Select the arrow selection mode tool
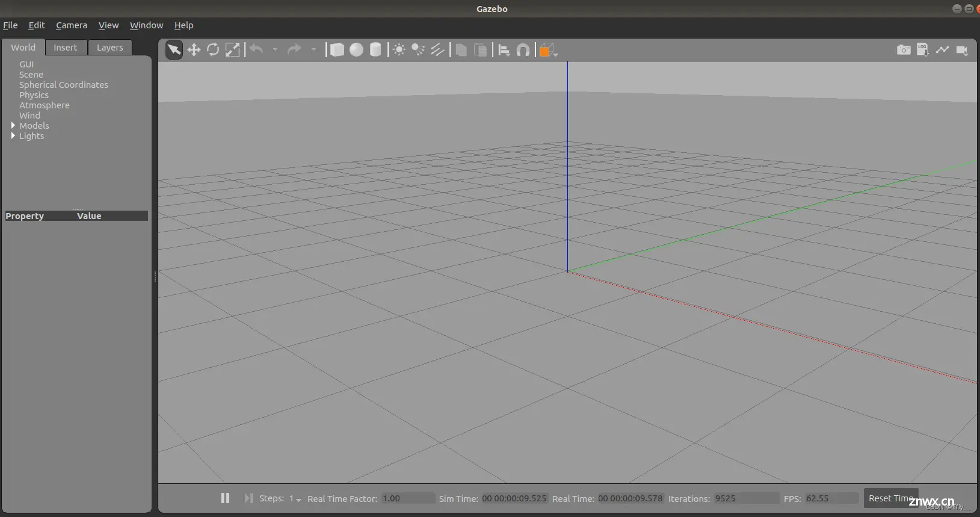Viewport: 980px width, 517px height. point(174,49)
